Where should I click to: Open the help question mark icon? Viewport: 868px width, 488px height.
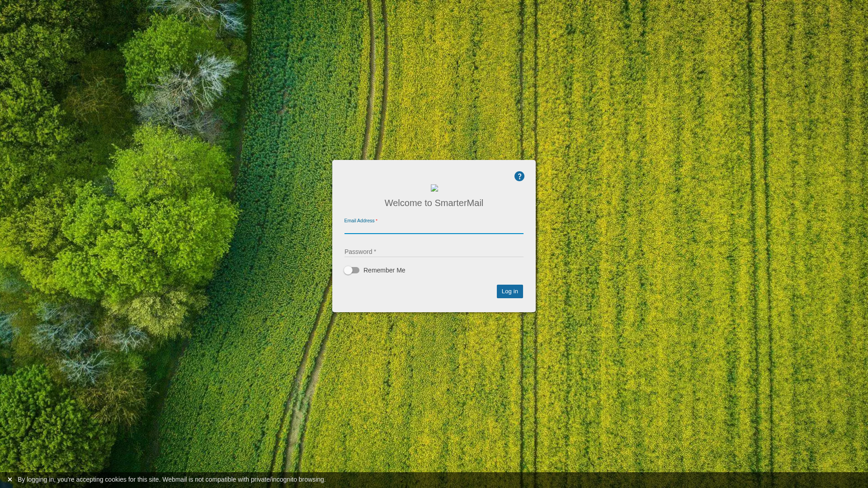[x=519, y=176]
